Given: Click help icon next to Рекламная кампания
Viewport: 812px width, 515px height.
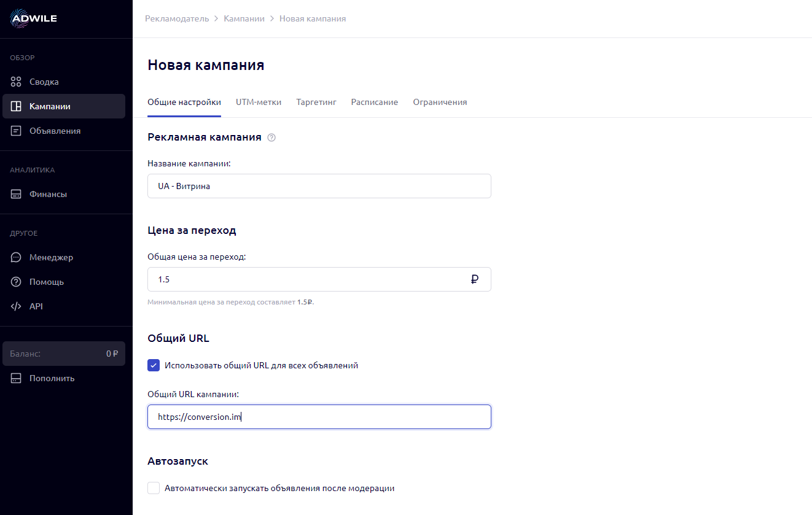Looking at the screenshot, I should [x=271, y=137].
